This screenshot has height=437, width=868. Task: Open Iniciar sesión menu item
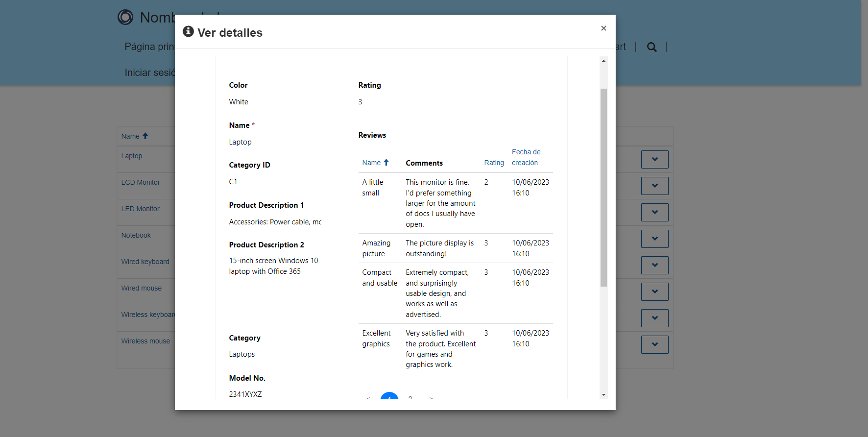(x=149, y=73)
